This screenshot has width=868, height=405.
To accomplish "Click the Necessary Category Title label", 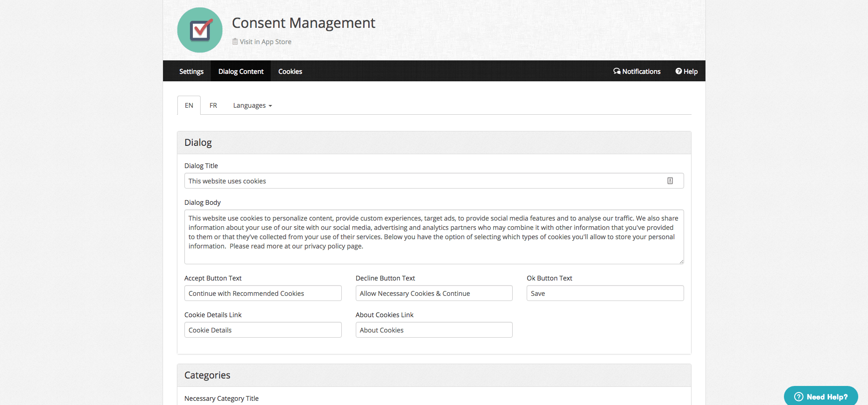I will coord(222,398).
